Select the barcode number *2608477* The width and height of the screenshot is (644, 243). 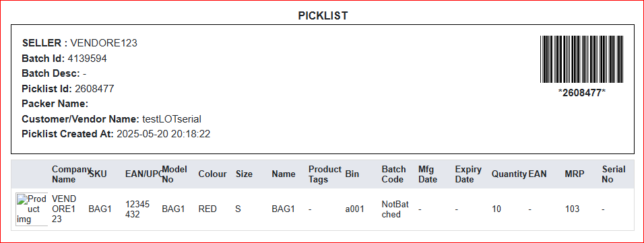(x=581, y=92)
